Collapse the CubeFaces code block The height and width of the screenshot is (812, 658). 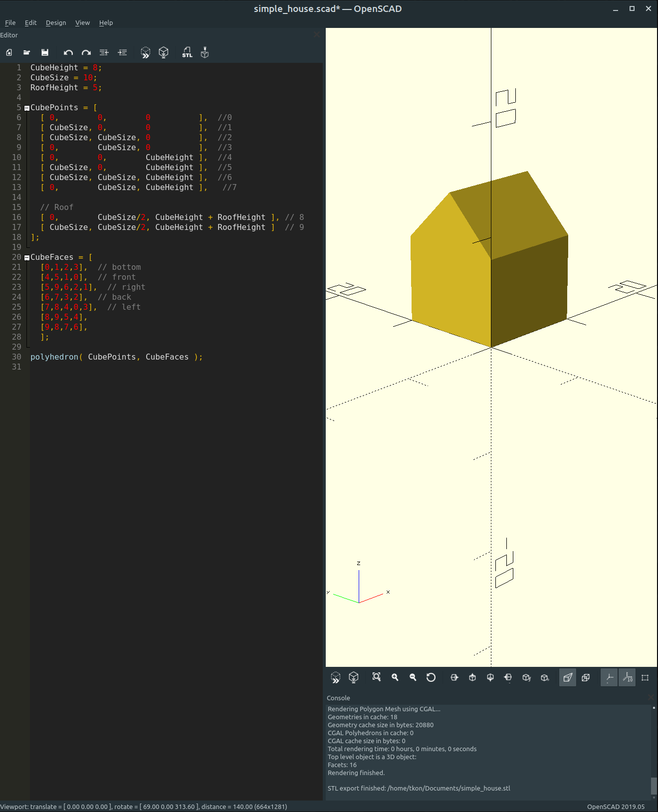click(27, 258)
